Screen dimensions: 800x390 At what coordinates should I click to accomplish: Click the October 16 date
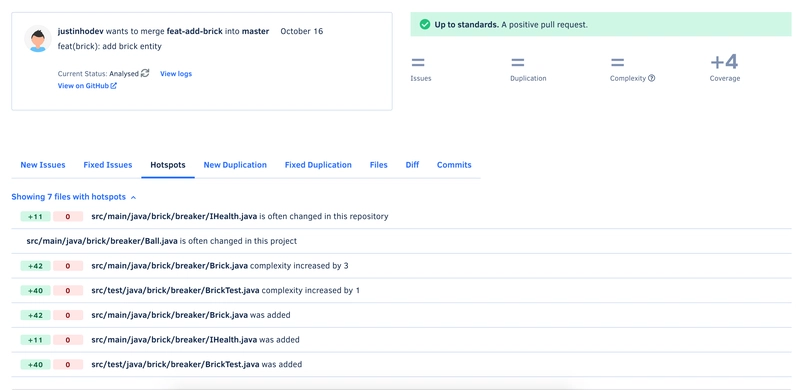[x=302, y=31]
